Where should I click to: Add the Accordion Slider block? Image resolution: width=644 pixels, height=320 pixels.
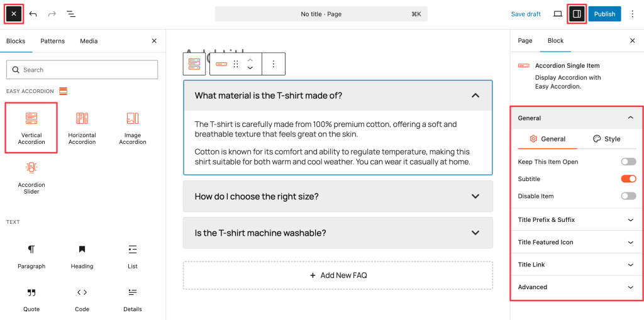[x=31, y=177]
